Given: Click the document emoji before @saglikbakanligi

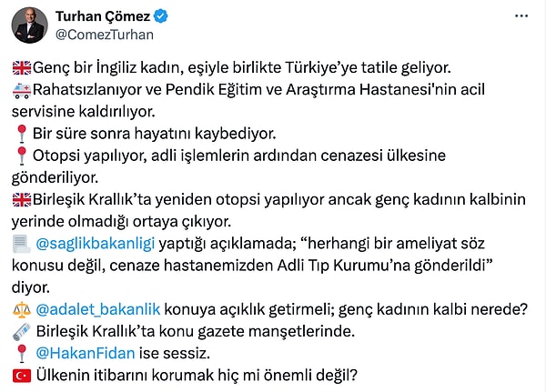Looking at the screenshot, I should coord(23,245).
